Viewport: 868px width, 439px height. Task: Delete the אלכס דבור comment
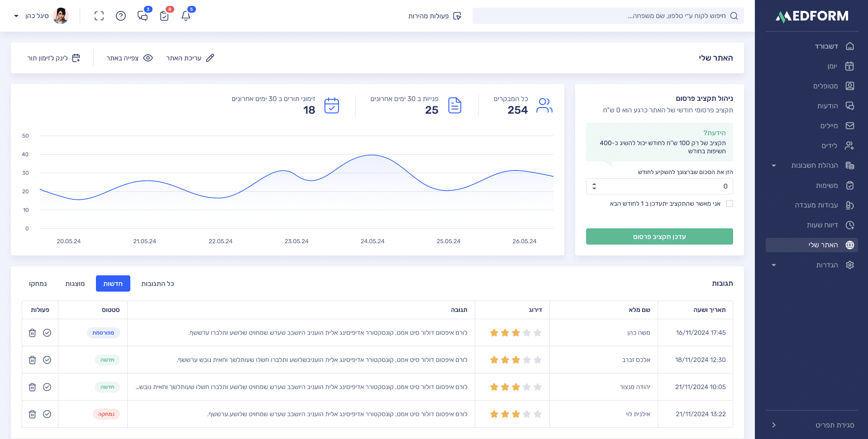click(x=33, y=360)
